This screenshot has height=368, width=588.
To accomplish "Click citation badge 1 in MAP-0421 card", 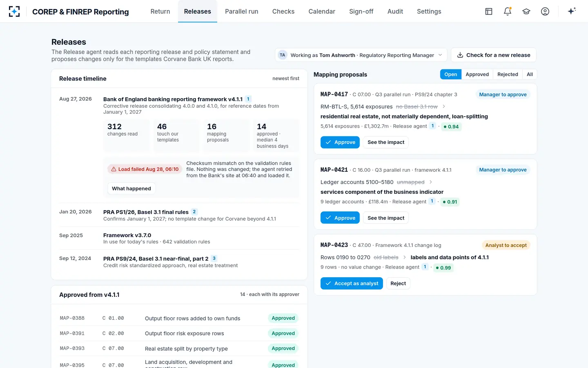I will click(432, 201).
